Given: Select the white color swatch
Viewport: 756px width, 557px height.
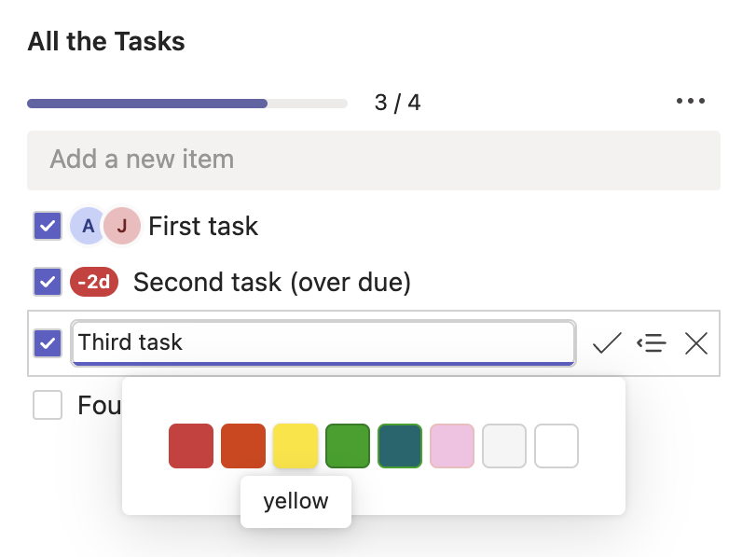Looking at the screenshot, I should point(557,445).
